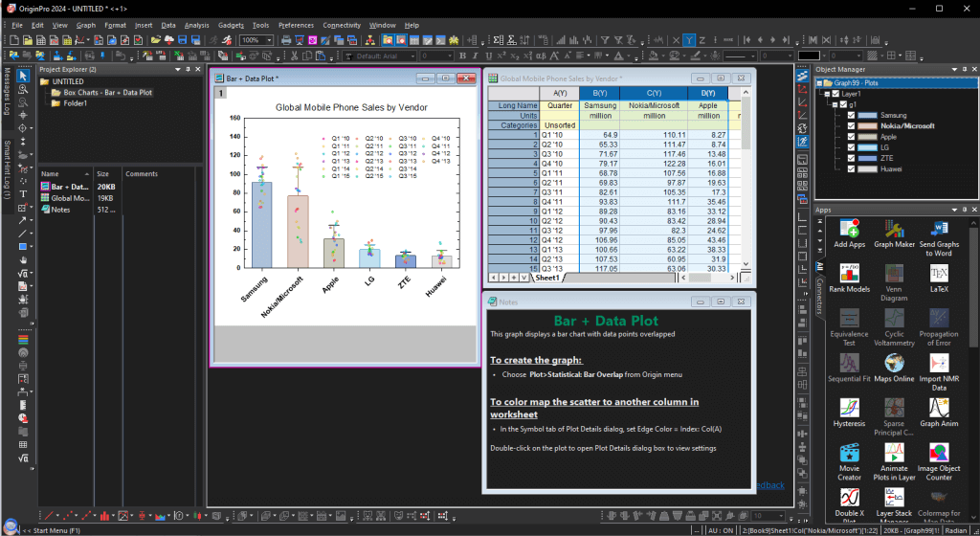The height and width of the screenshot is (536, 980).
Task: Open Object Manager panel dropdown arrow
Action: click(x=954, y=69)
